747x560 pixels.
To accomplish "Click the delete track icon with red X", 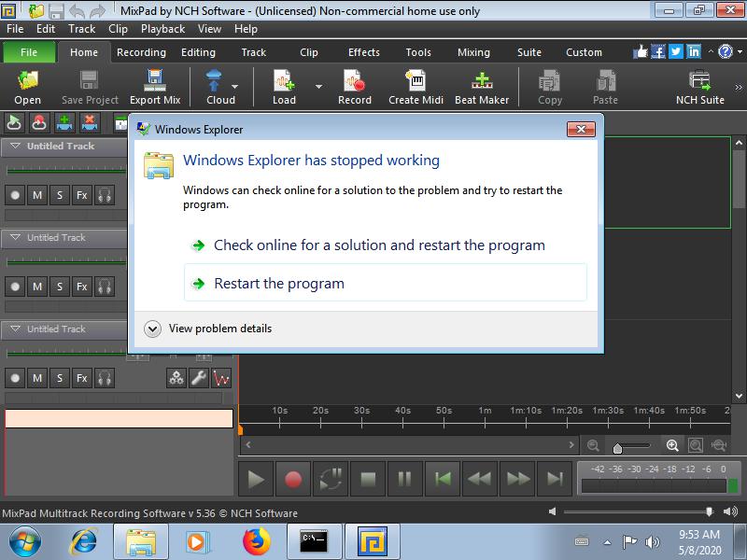I will pos(89,123).
